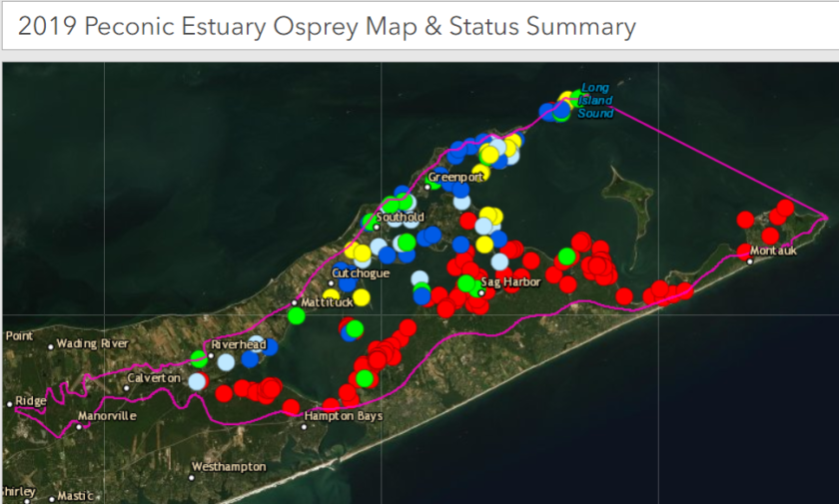
Task: Select the yellow marker south of Cutchogue
Action: (361, 296)
